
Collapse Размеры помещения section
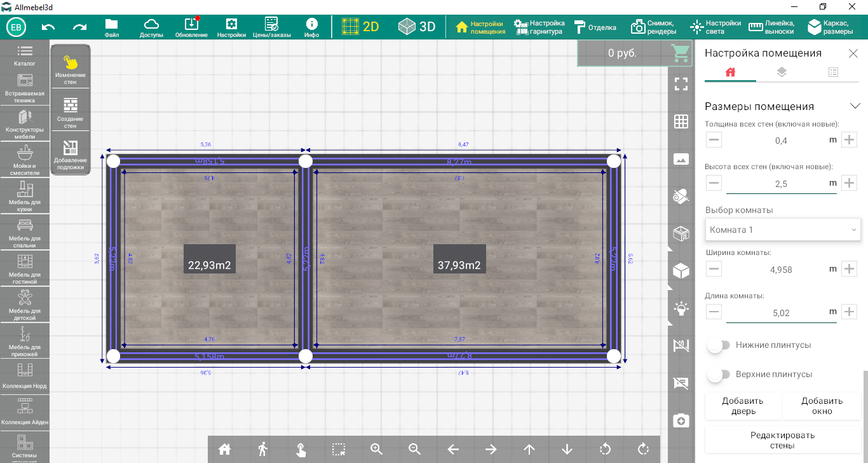(x=855, y=106)
